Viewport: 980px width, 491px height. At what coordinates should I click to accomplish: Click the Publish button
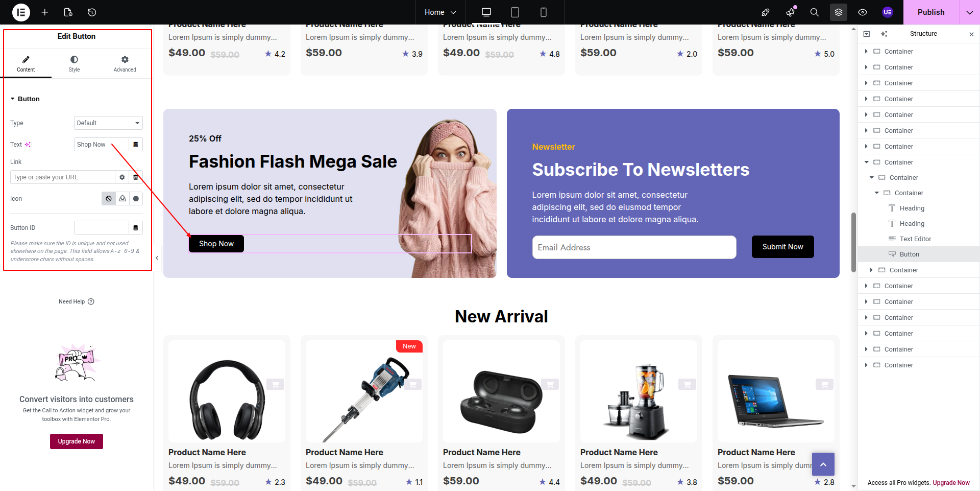click(x=931, y=12)
